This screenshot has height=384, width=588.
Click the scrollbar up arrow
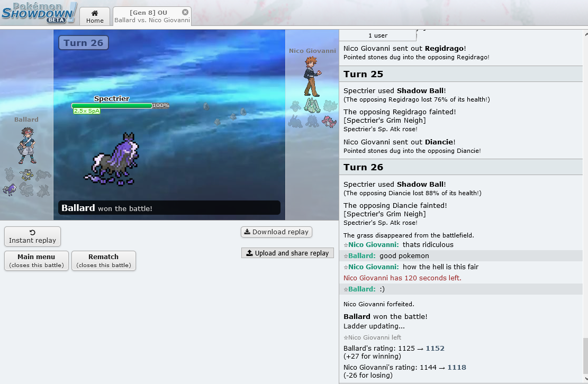[x=585, y=34]
